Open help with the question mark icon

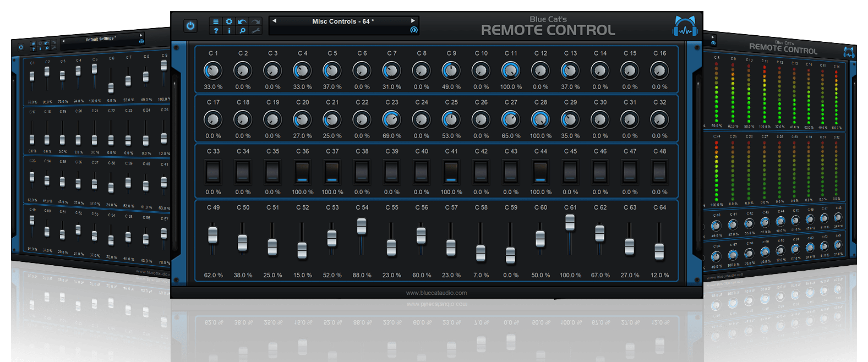[216, 31]
